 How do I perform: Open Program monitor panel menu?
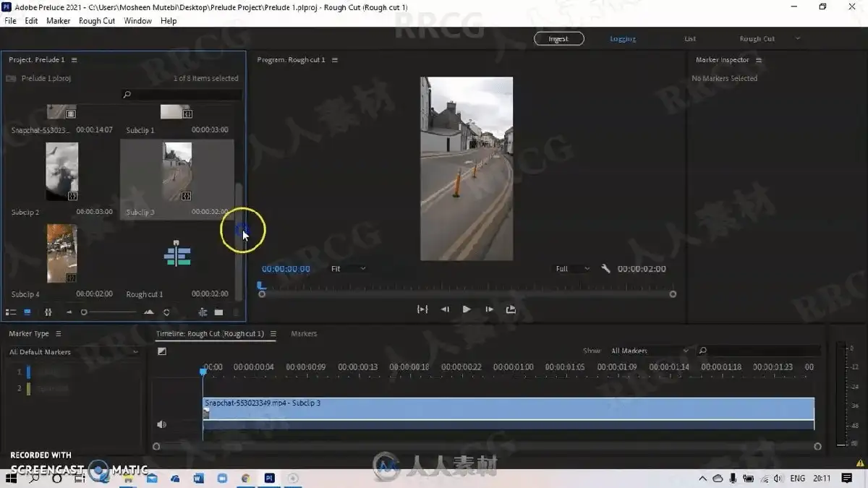point(334,60)
